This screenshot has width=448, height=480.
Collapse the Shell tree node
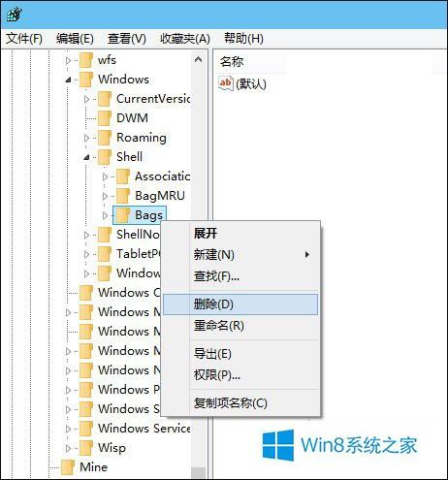pos(86,157)
